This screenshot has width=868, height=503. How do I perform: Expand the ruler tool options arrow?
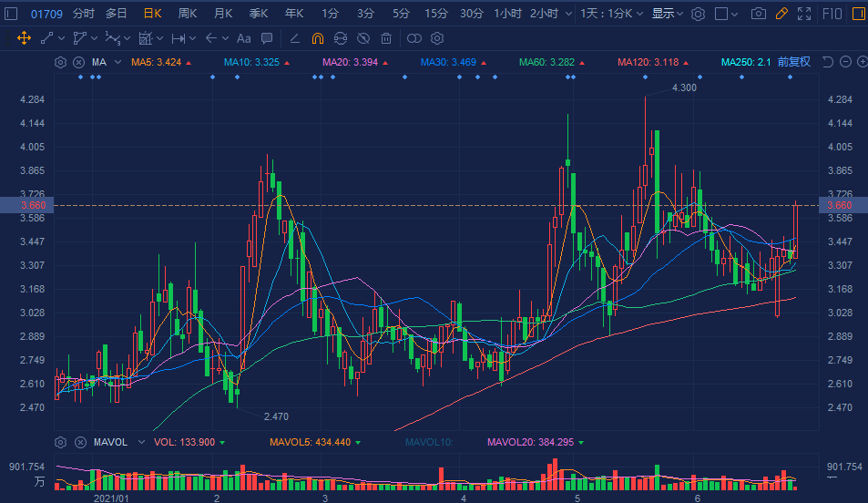159,38
